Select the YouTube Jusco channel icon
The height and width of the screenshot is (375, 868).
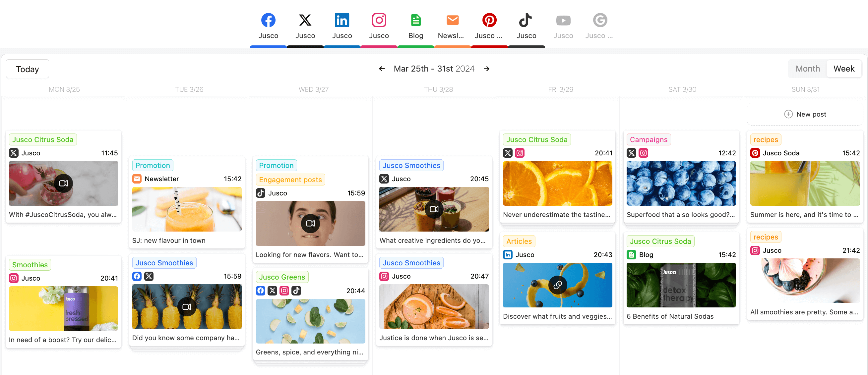[562, 20]
